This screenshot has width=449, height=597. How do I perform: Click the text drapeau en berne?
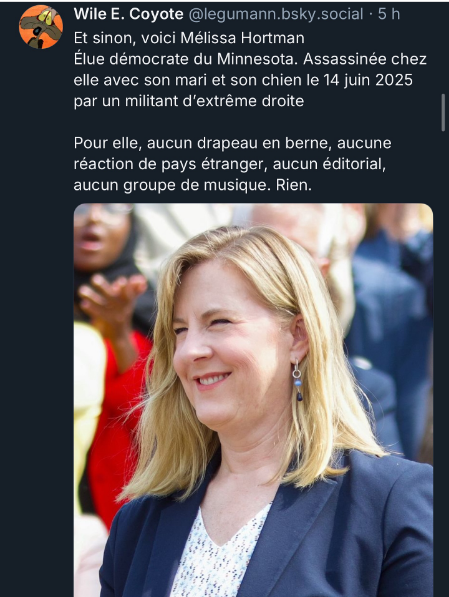pos(262,143)
